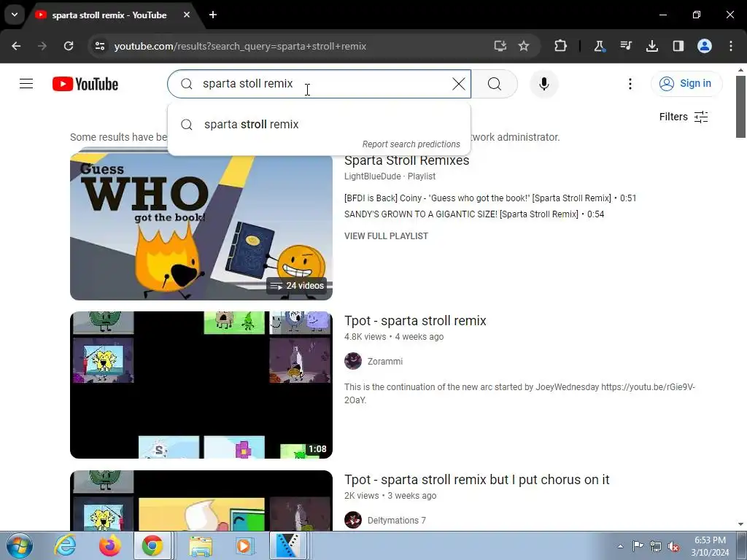Image resolution: width=747 pixels, height=560 pixels.
Task: Open the Deltymations 7 channel avatar
Action: (x=353, y=520)
